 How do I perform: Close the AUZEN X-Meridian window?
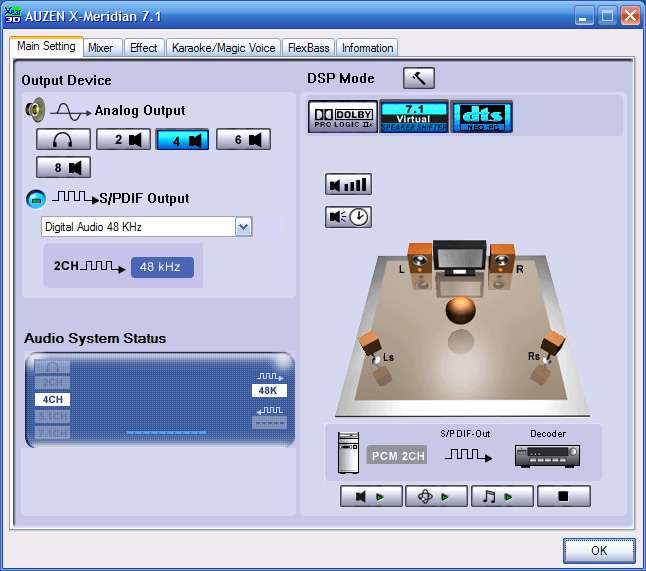coord(630,16)
